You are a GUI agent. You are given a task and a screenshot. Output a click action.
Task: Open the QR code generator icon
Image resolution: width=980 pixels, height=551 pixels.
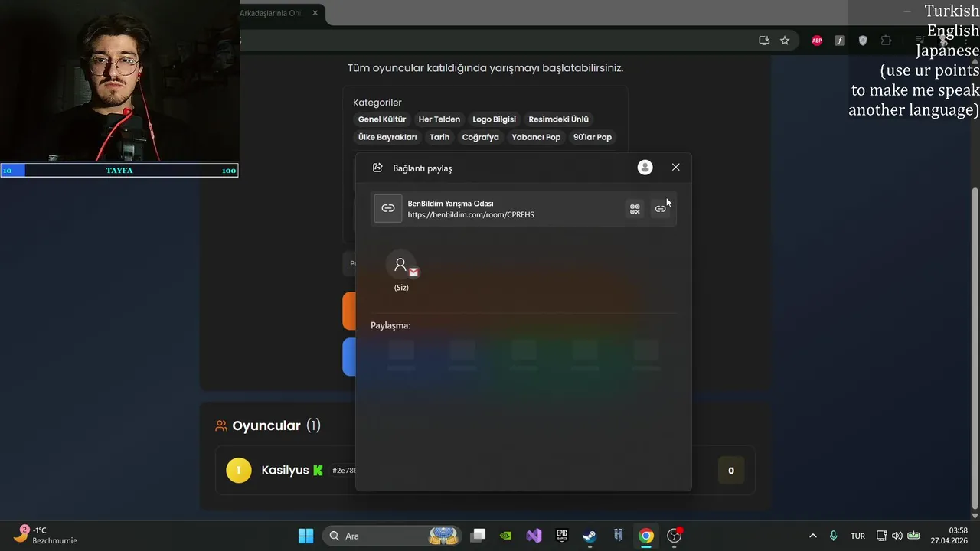click(635, 209)
